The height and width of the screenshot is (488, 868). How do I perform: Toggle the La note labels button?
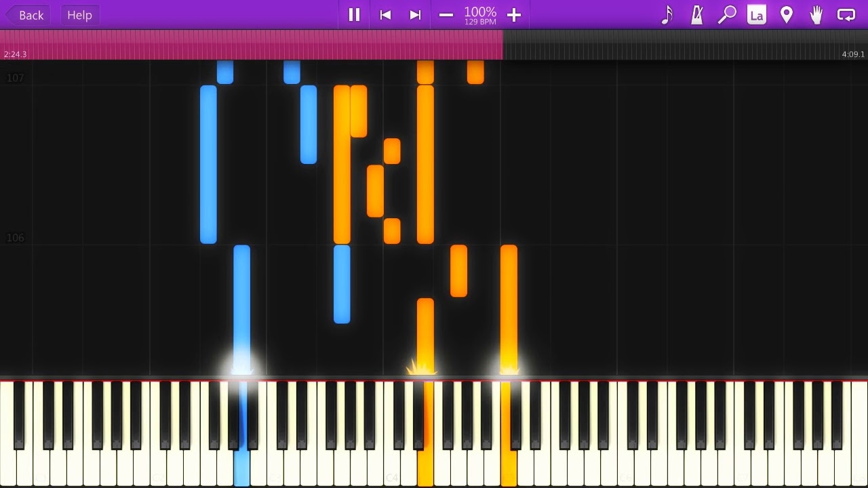(757, 15)
